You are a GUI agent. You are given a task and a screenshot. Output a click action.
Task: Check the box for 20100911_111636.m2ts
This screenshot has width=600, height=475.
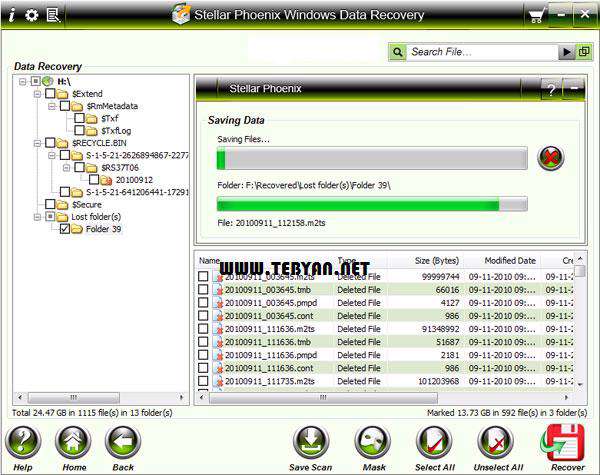coord(203,328)
